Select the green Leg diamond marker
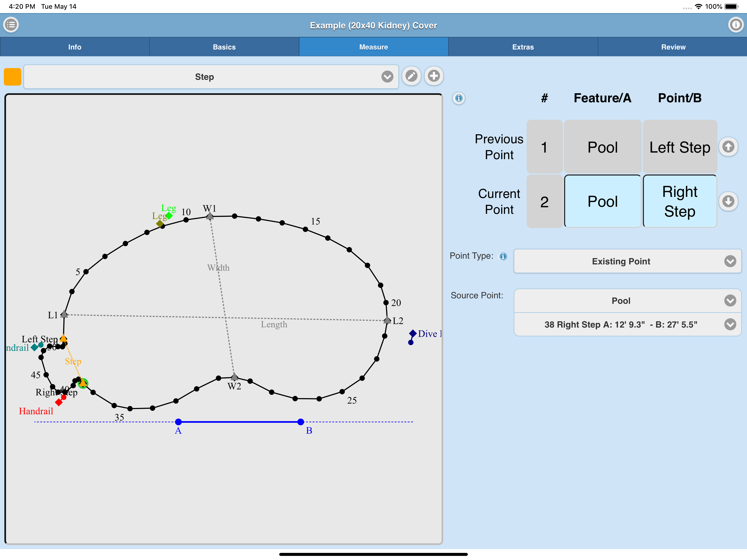 pos(169,215)
